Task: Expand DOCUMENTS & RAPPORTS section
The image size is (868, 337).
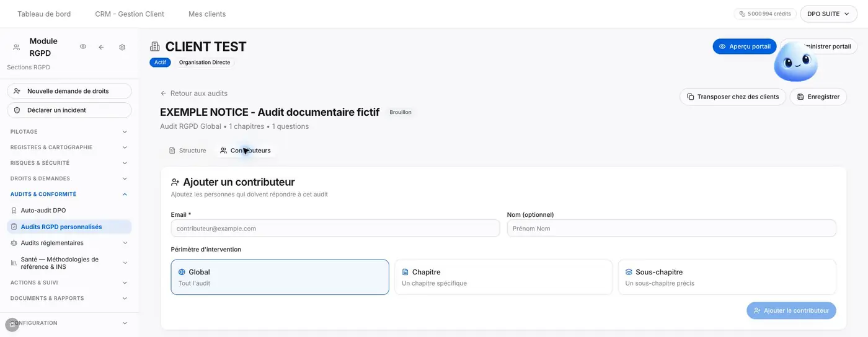Action: (69, 298)
